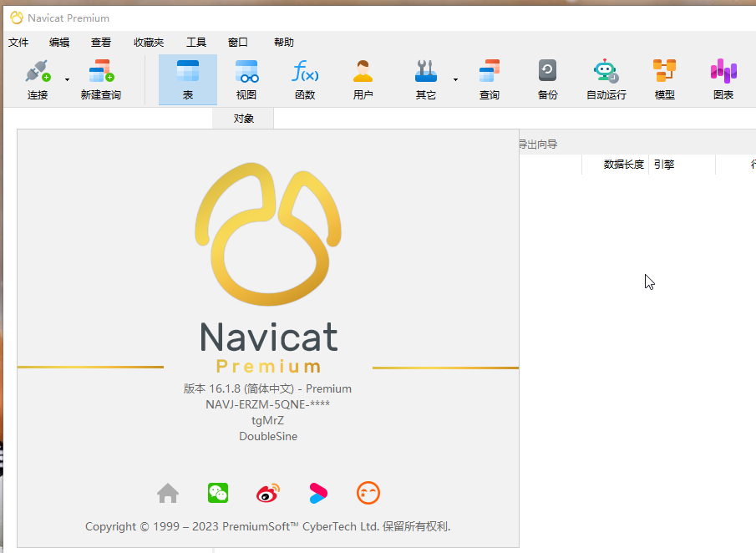Select the Table (表) toolbar icon

click(188, 79)
